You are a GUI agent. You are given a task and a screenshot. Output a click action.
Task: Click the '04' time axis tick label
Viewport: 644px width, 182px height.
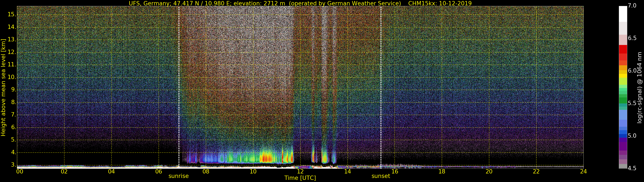click(x=111, y=172)
